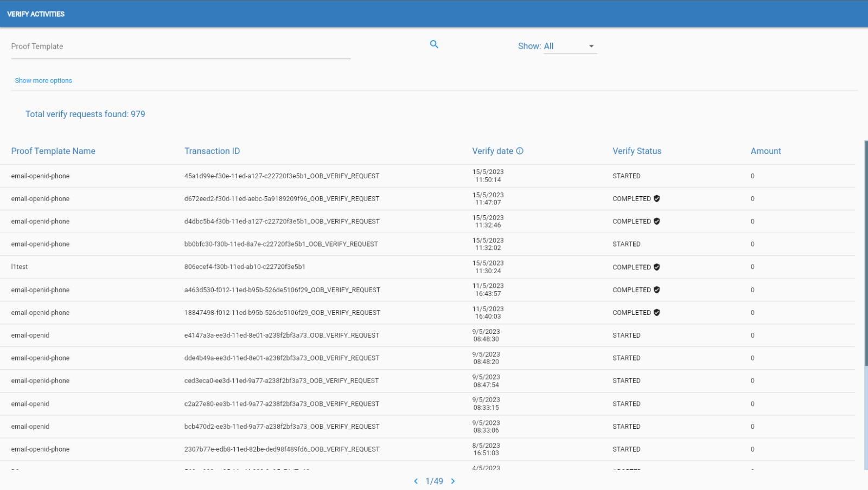Click COMPLETED status in 11:47:07 row
Viewport: 868px width, 490px height.
click(631, 199)
